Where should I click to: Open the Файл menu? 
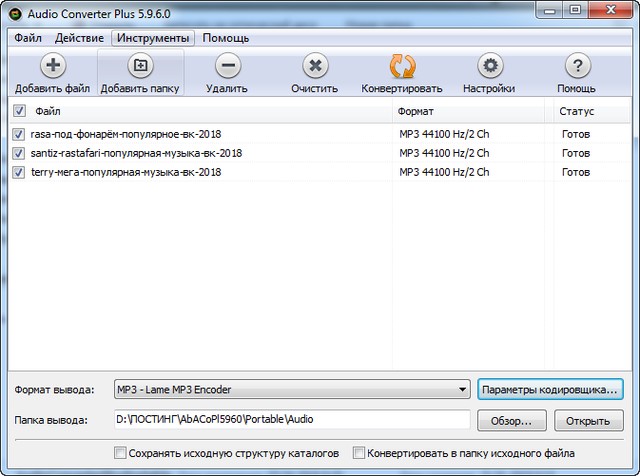coord(28,38)
